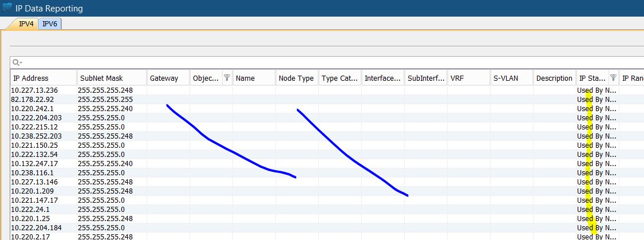Image resolution: width=644 pixels, height=240 pixels.
Task: Open the search magnifier dropdown
Action: pos(17,62)
